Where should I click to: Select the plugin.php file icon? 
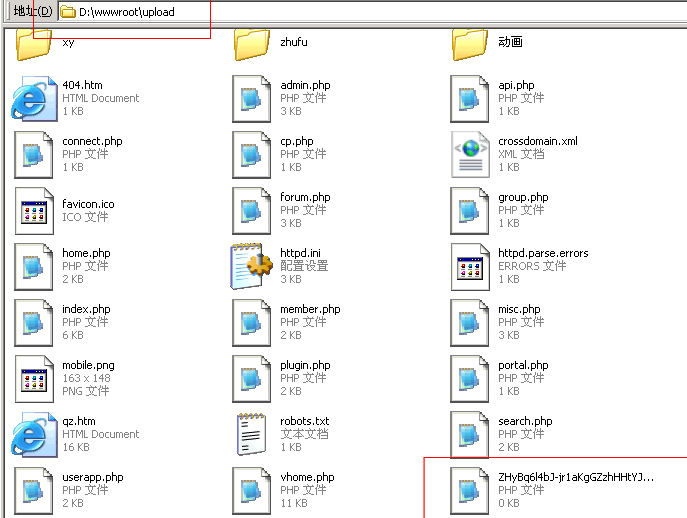pyautogui.click(x=251, y=379)
